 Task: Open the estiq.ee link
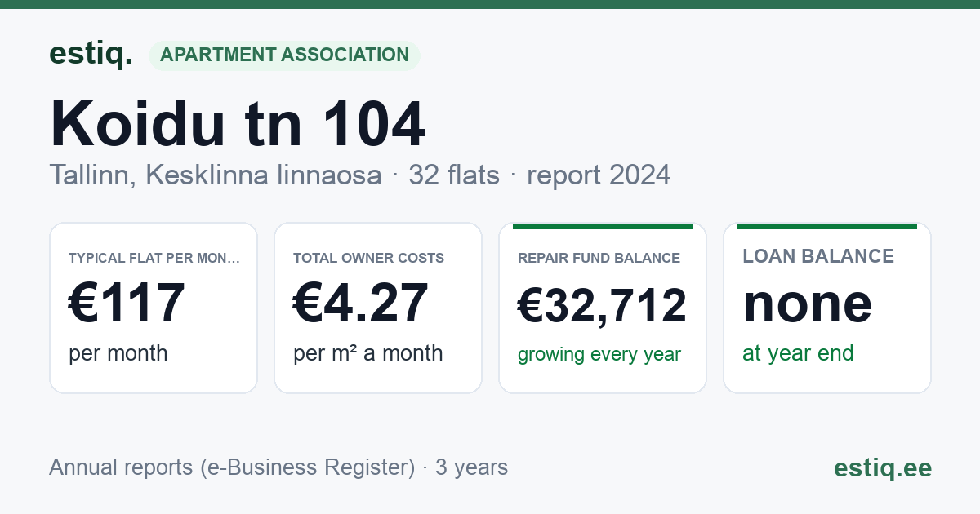click(883, 467)
